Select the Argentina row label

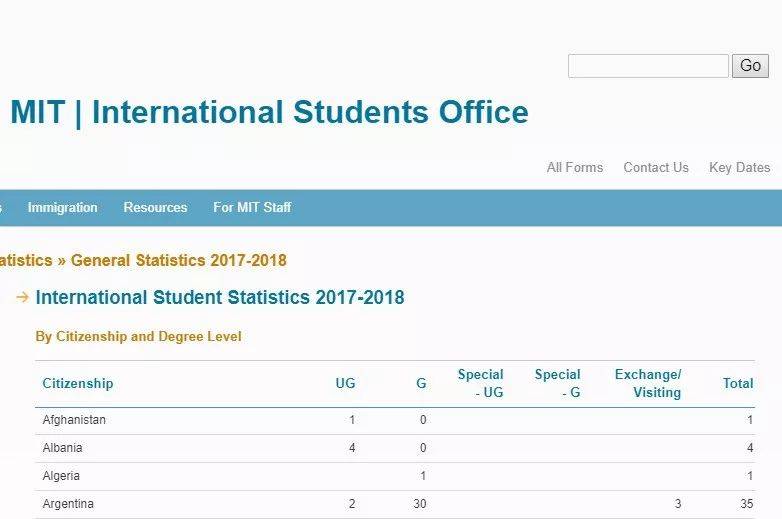68,504
